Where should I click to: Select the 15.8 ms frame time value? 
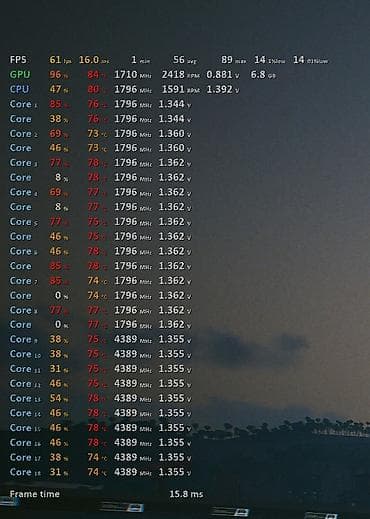[x=186, y=494]
